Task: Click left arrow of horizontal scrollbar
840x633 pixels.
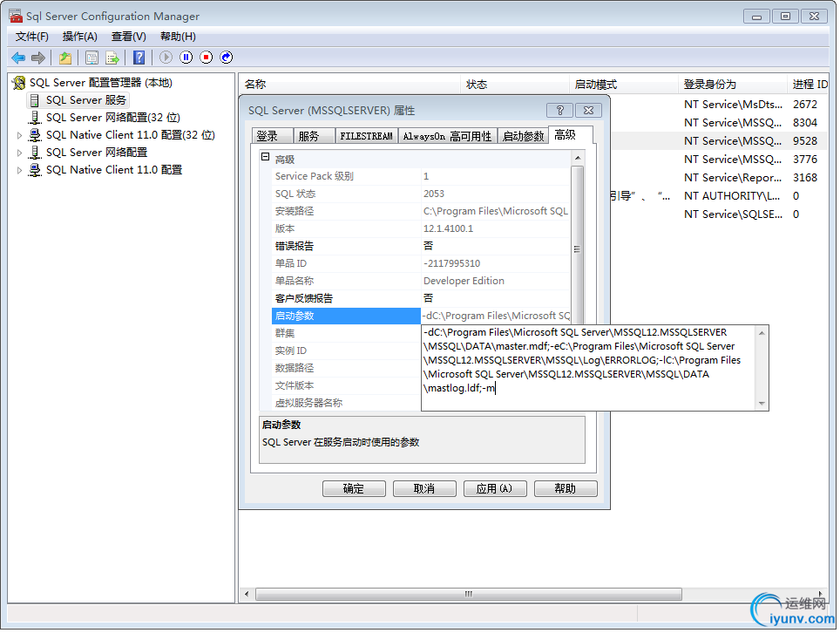Action: point(247,594)
